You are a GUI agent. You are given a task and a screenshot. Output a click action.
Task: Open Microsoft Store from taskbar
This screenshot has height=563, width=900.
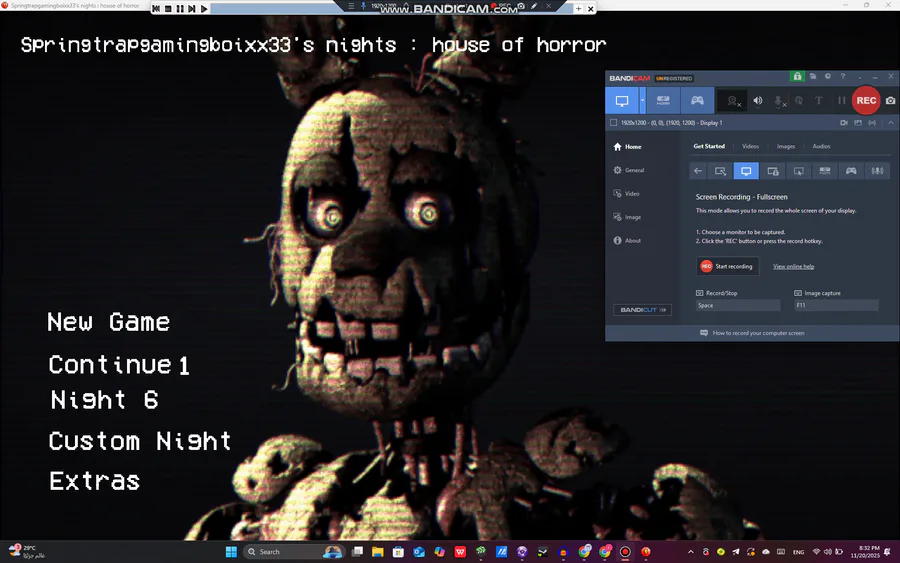click(x=398, y=552)
